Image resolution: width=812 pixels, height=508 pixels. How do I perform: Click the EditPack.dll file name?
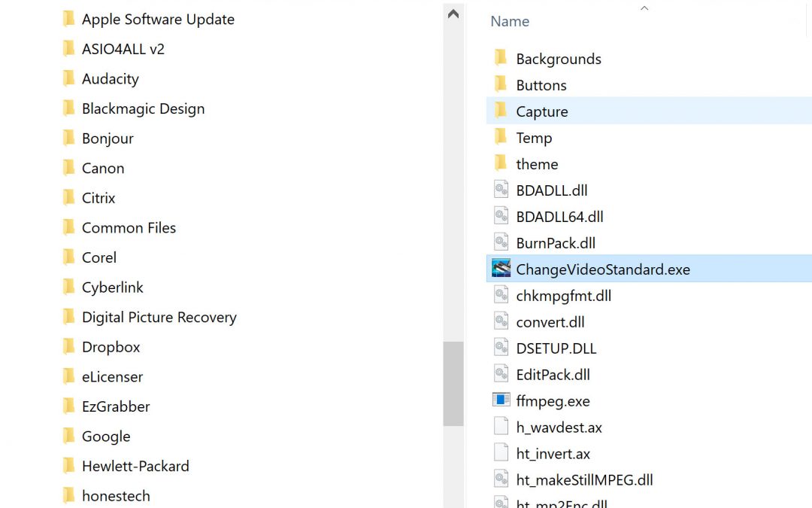(553, 375)
